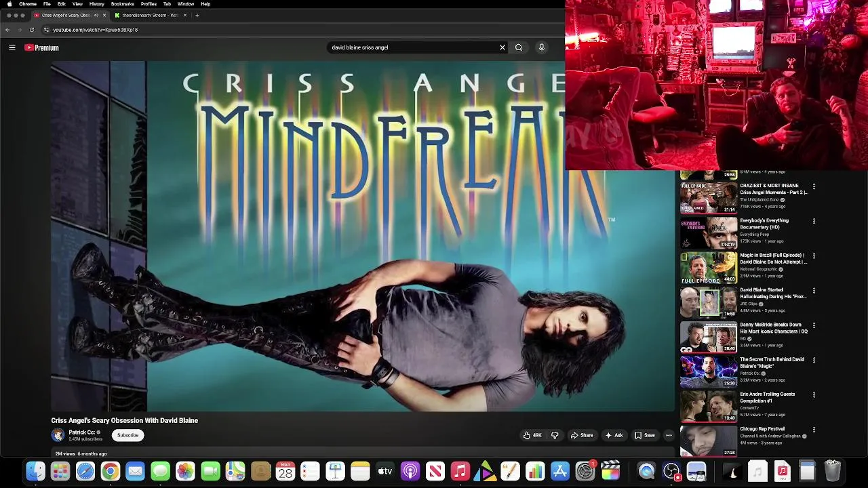Click the address bar URL
Viewport: 868px width, 488px height.
click(x=96, y=30)
